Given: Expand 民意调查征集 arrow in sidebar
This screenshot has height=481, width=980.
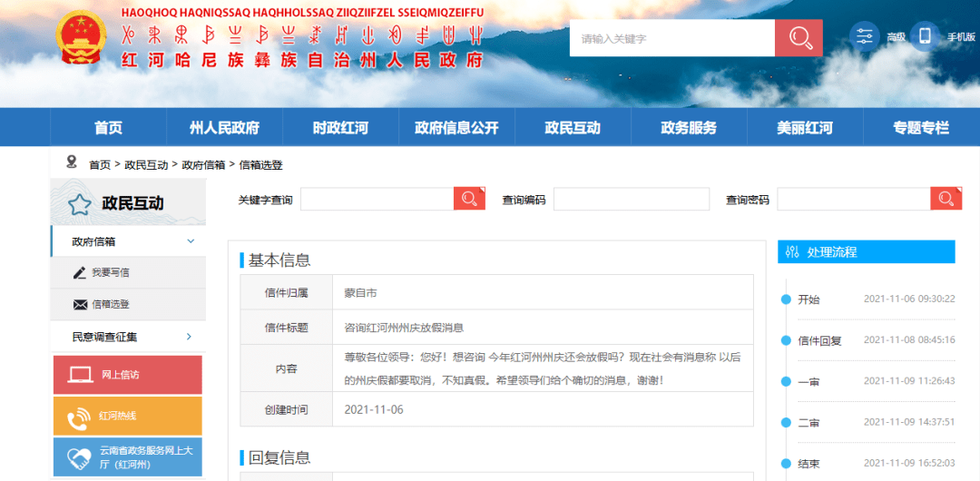Looking at the screenshot, I should pyautogui.click(x=190, y=337).
